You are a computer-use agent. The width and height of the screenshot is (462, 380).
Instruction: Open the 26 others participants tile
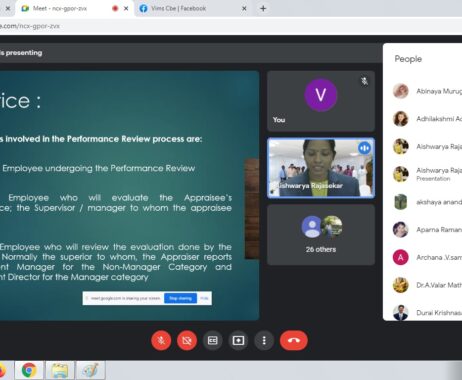[x=321, y=235]
